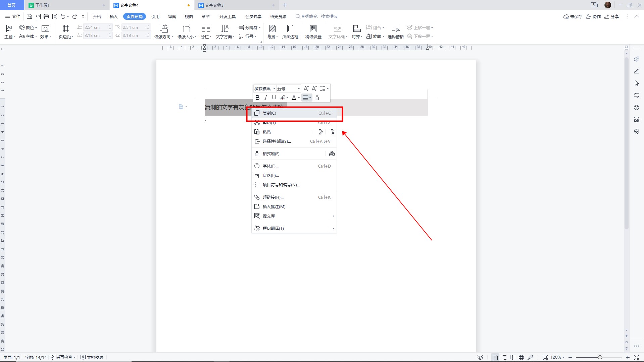Click the highlight color pen icon
Screen dimensions: 644x362
283,98
